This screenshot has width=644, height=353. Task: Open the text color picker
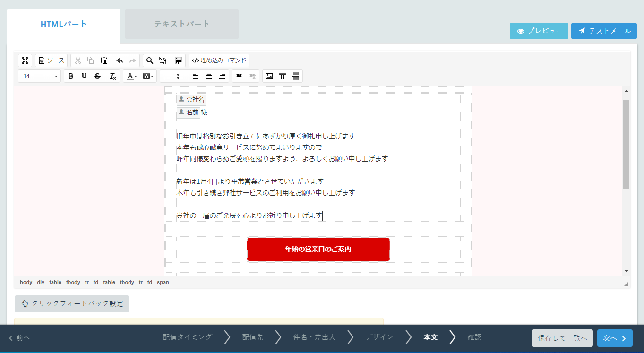[x=131, y=76]
